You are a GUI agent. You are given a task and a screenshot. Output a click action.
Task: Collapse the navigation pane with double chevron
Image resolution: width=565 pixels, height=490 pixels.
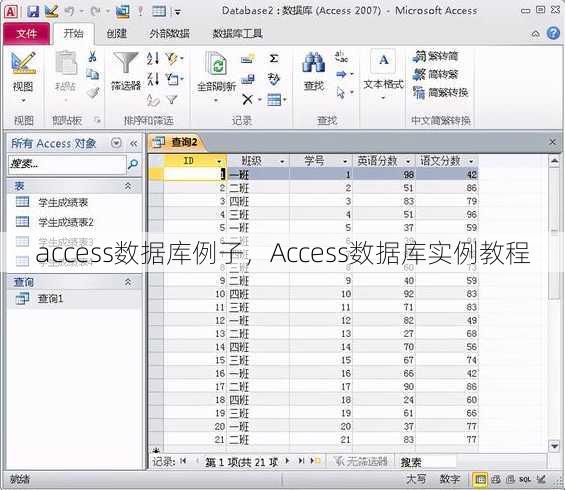[x=133, y=143]
